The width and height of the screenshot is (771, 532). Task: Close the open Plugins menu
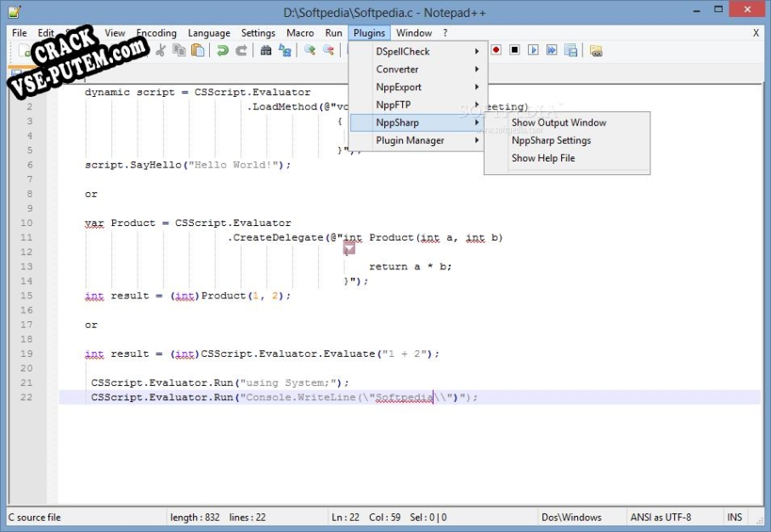369,33
